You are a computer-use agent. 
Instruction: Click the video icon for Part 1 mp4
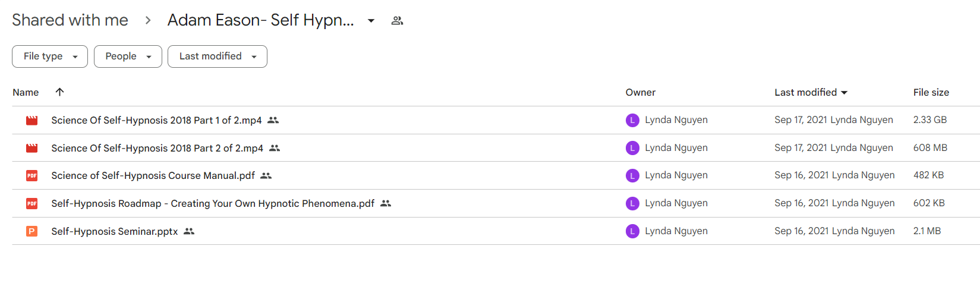click(32, 120)
